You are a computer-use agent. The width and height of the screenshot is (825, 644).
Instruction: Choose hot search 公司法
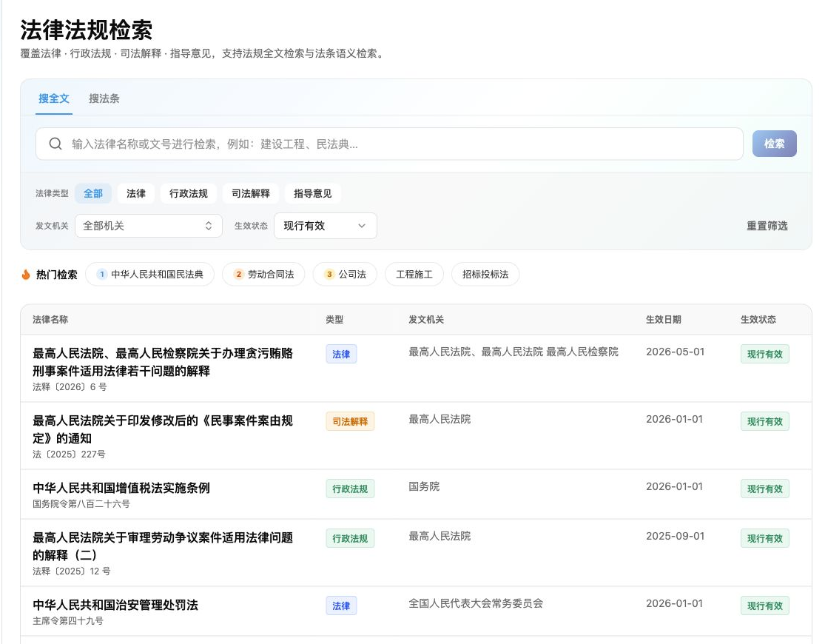(345, 275)
